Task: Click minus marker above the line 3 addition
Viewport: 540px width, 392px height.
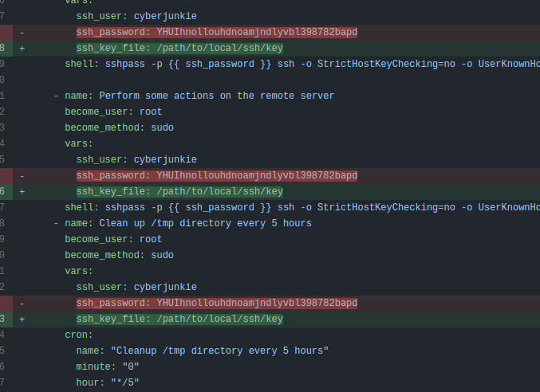Action: 22,304
